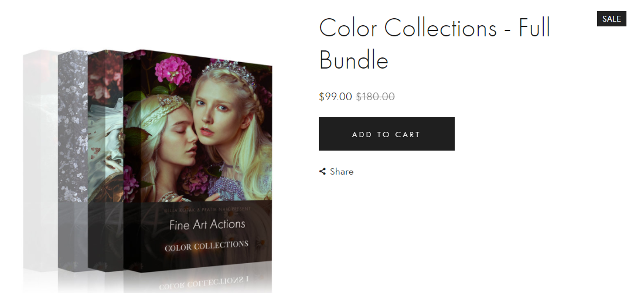Click the pink hydrangea flower on cover
Screen dimensions: 644x293
[173, 70]
